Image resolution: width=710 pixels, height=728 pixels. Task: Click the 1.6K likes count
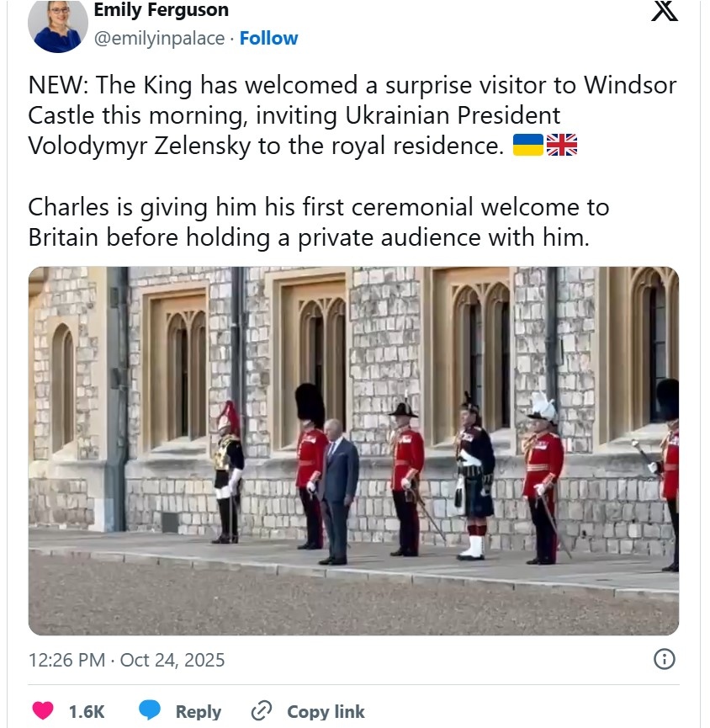coord(87,711)
